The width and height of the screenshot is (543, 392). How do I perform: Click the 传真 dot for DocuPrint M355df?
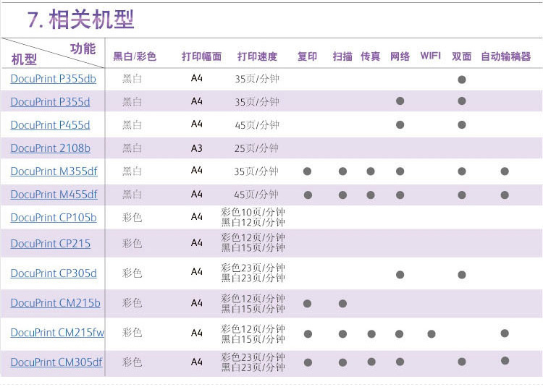371,171
